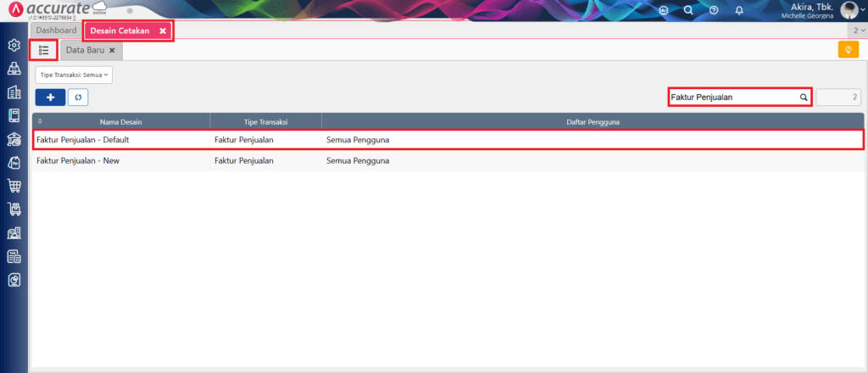The width and height of the screenshot is (868, 373).
Task: Close the Desain Cetakan tab
Action: point(163,31)
